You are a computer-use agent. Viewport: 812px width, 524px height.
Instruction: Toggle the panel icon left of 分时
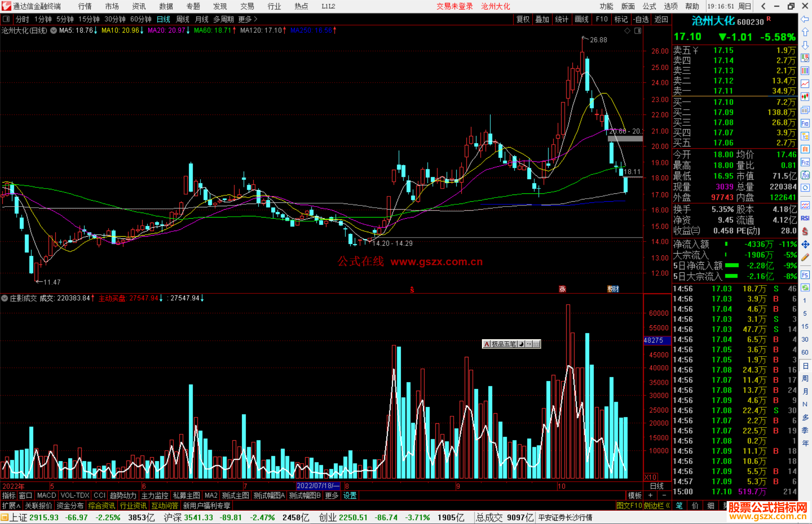[x=6, y=19]
